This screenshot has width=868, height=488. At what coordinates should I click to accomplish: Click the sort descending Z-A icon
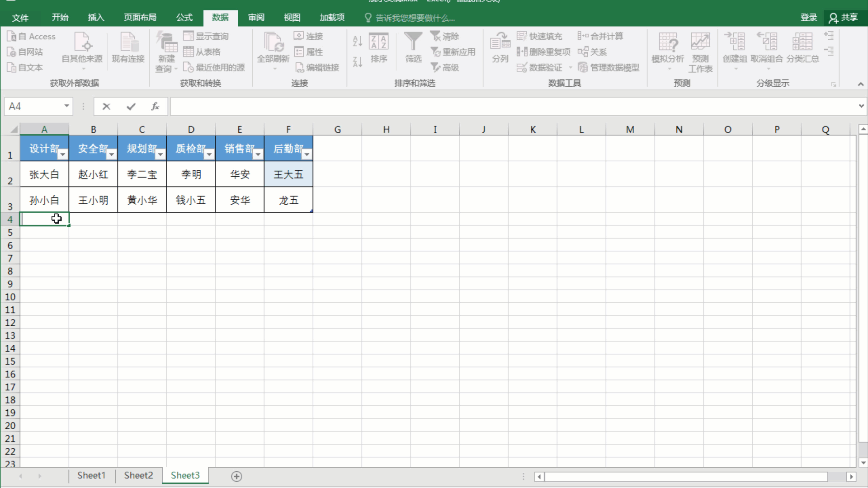(357, 62)
